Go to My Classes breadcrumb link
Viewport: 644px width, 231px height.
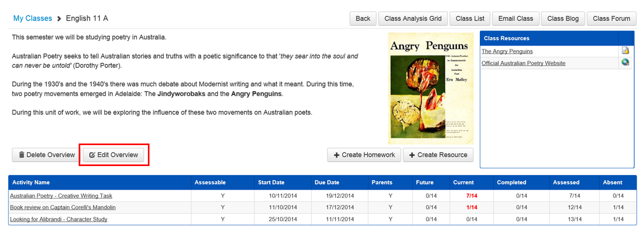coord(33,18)
